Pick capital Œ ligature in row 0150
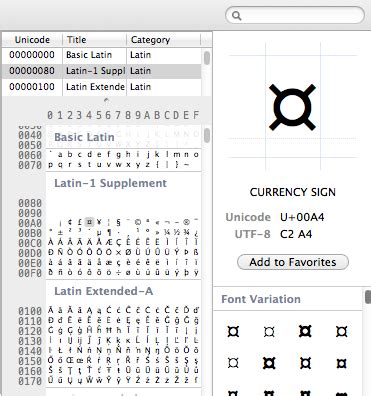This screenshot has width=371, height=396. (x=70, y=360)
